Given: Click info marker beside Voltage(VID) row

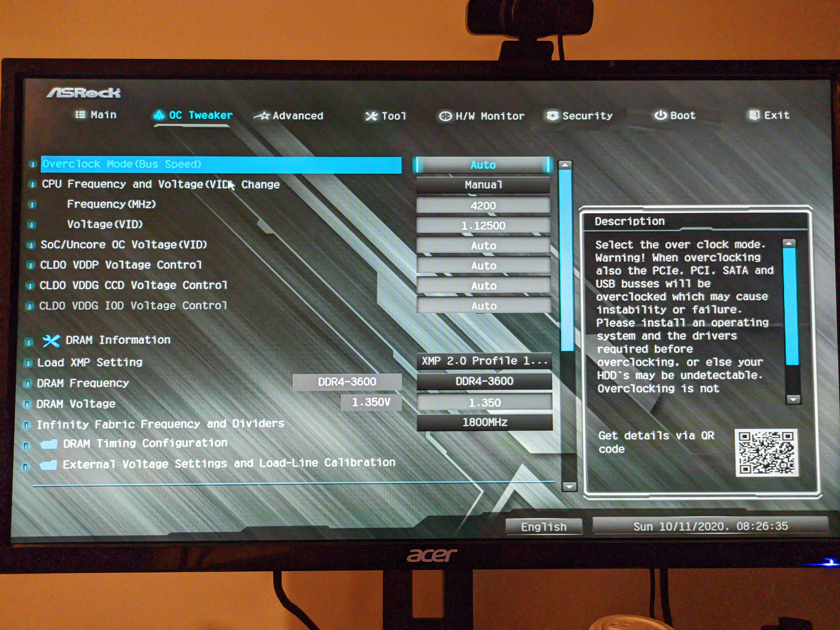Looking at the screenshot, I should click(32, 225).
